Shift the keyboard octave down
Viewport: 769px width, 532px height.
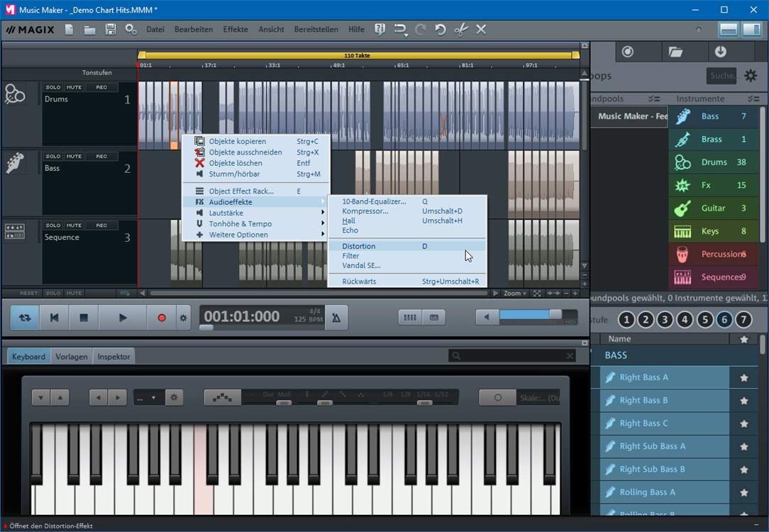[x=40, y=398]
